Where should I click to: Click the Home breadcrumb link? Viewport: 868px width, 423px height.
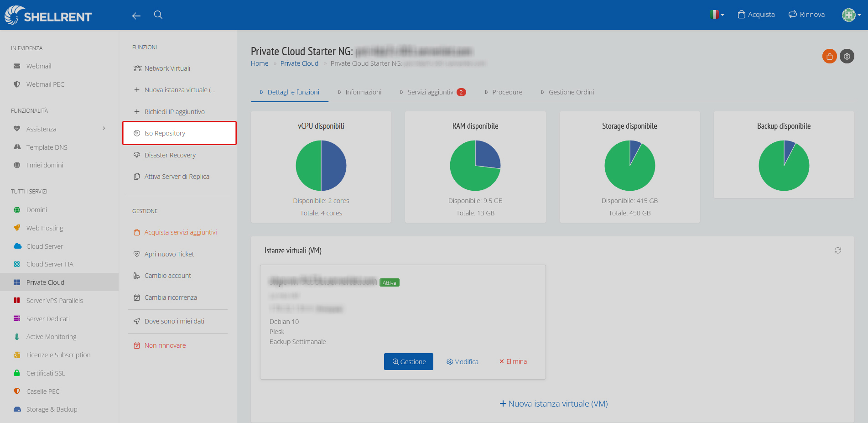260,63
